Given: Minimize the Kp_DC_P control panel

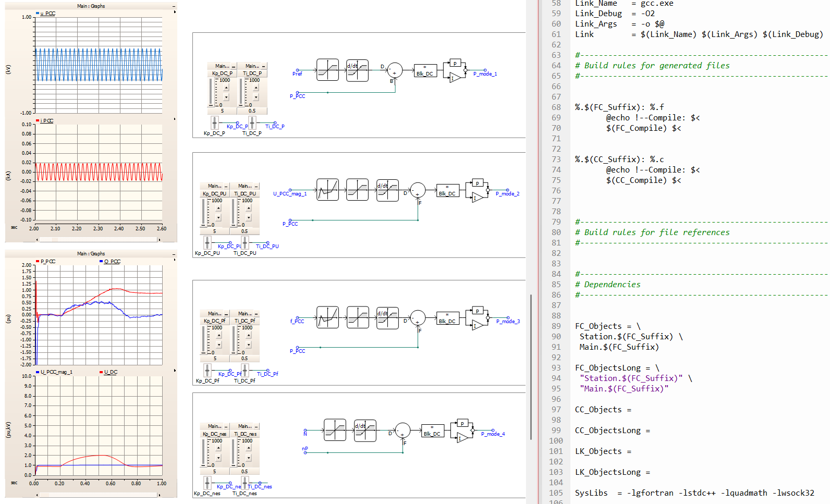Looking at the screenshot, I should click(234, 67).
